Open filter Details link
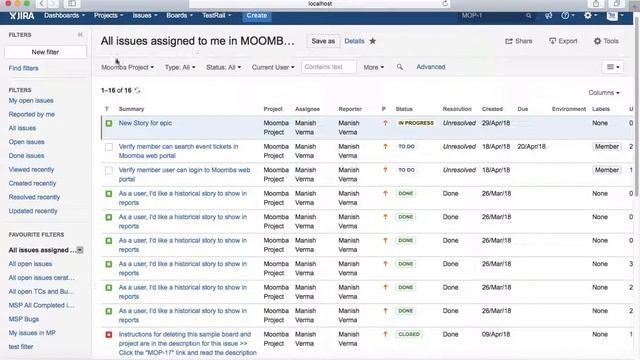Image resolution: width=640 pixels, height=360 pixels. coord(354,41)
